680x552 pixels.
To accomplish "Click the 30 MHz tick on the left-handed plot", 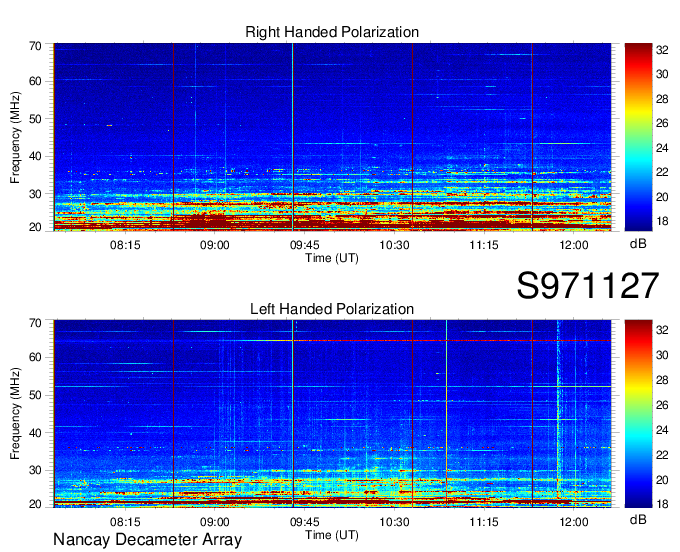I will pyautogui.click(x=35, y=470).
